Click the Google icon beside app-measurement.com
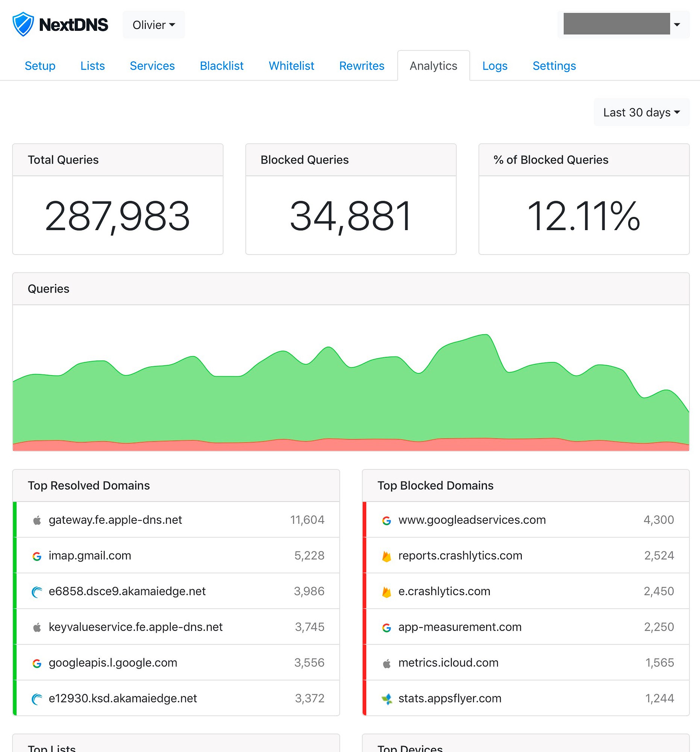This screenshot has height=752, width=700. (386, 628)
